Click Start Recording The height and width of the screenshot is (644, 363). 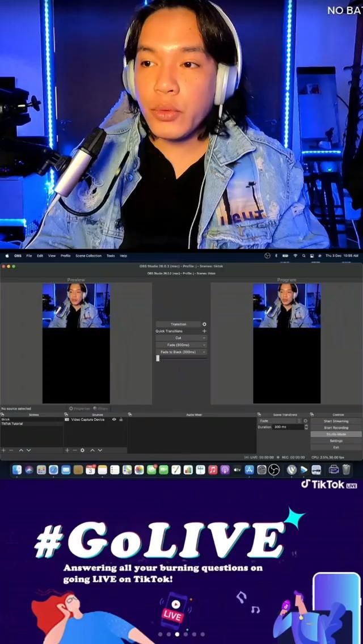pyautogui.click(x=336, y=427)
